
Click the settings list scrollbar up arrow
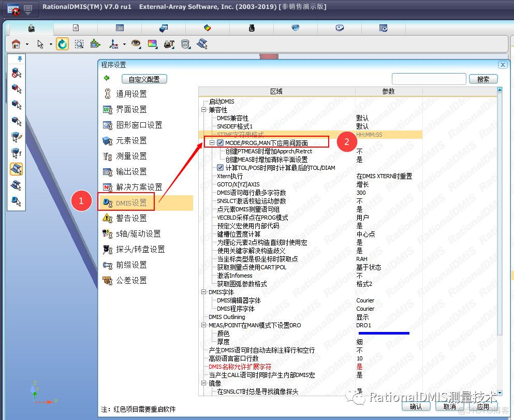click(x=500, y=90)
